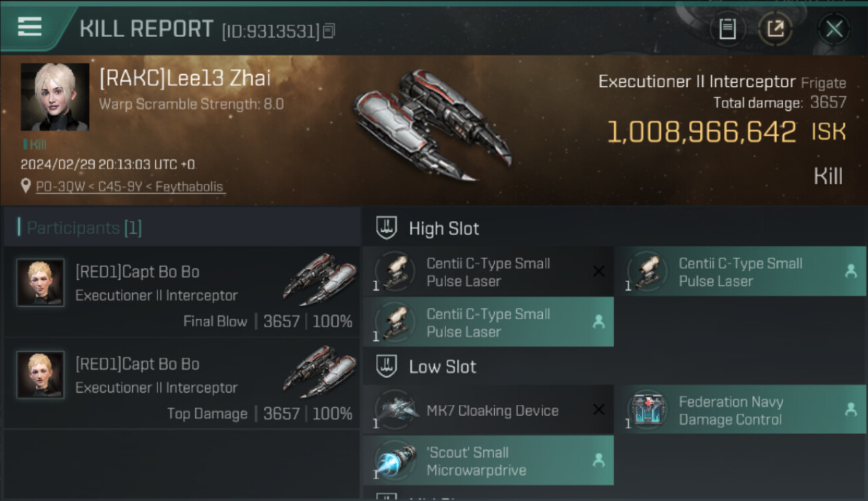This screenshot has width=868, height=501.
Task: Open the hamburger menu icon
Action: coord(30,27)
